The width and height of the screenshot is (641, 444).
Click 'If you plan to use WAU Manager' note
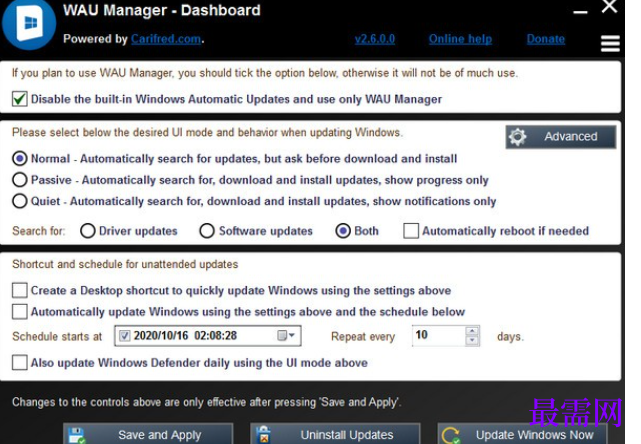[x=265, y=73]
